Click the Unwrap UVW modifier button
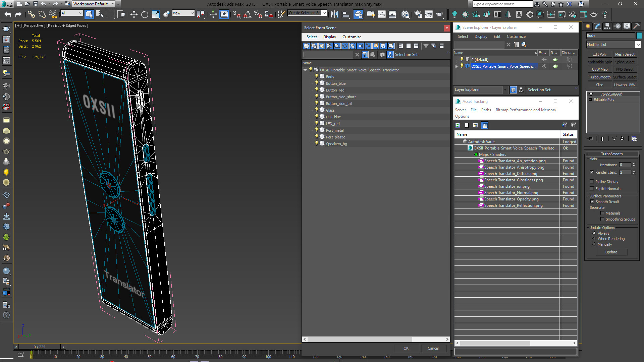Image resolution: width=644 pixels, height=362 pixels. pyautogui.click(x=625, y=84)
